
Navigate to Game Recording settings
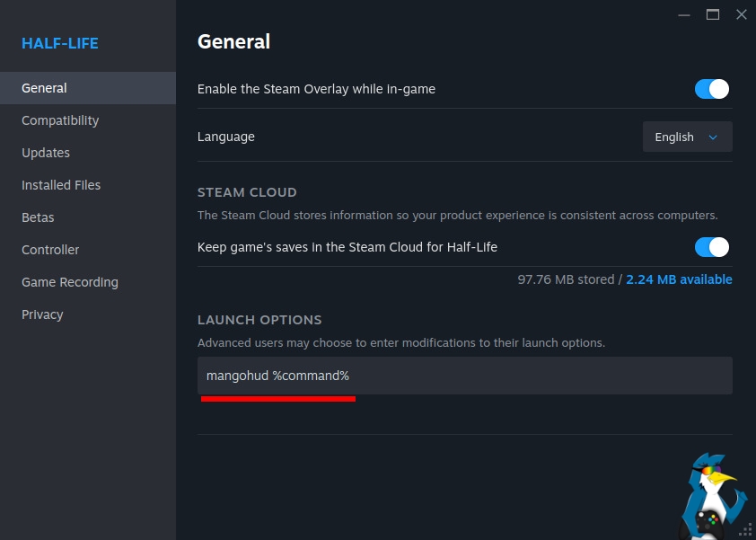[x=70, y=282]
